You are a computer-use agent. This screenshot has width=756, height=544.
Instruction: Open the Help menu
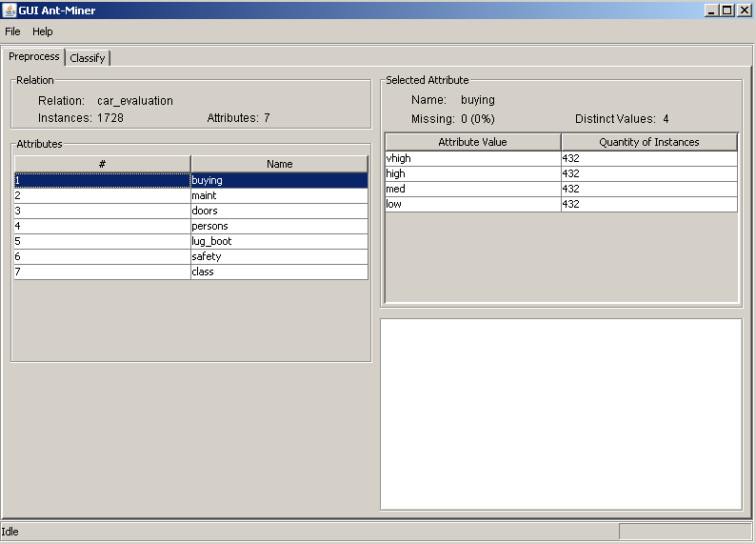[43, 31]
